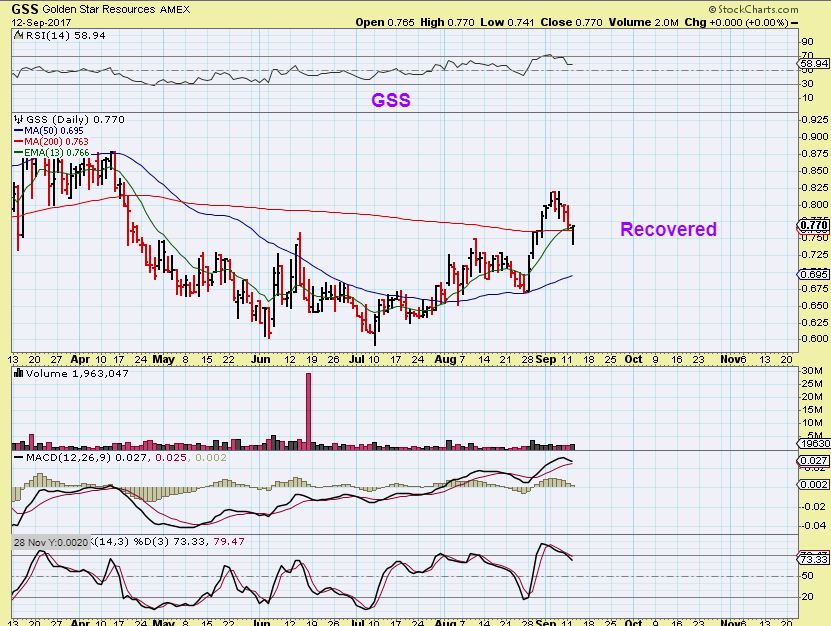
Task: Click the 19630 volume tag on the right axis
Action: click(814, 444)
